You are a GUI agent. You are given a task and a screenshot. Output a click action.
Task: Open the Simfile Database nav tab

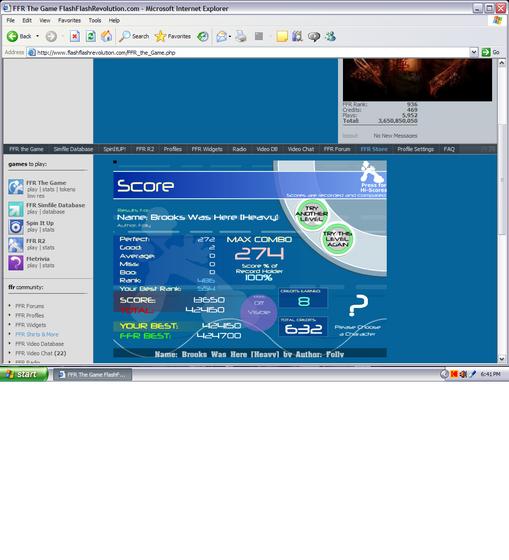click(x=73, y=149)
